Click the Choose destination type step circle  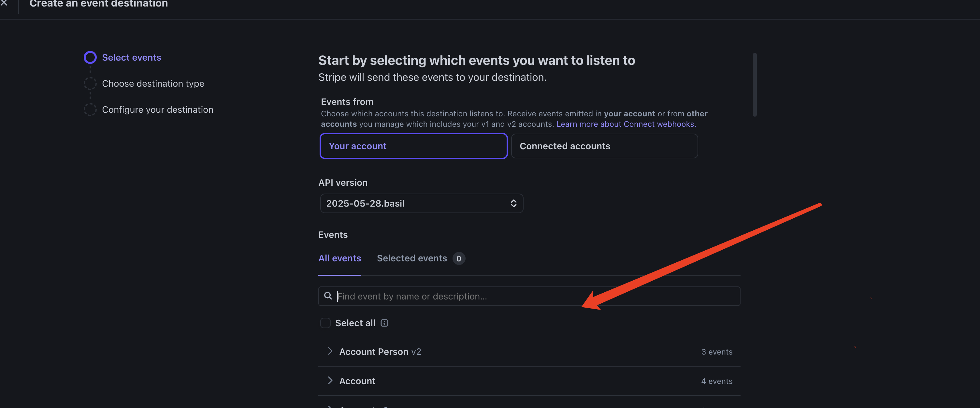click(x=90, y=83)
